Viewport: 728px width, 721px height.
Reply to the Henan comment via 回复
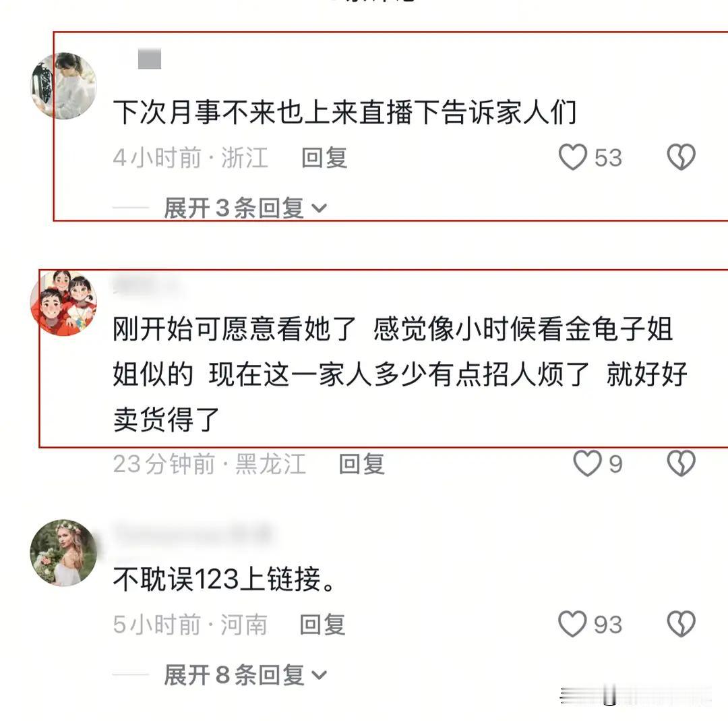click(322, 625)
